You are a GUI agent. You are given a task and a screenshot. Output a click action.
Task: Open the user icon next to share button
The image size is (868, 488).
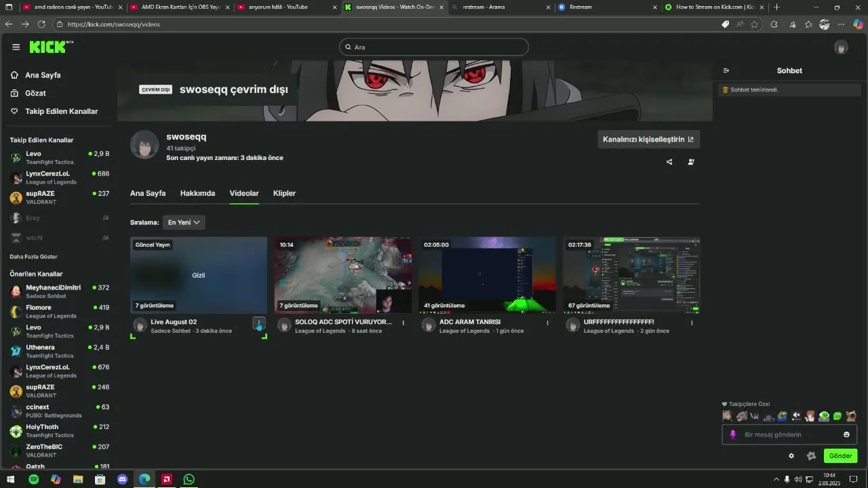(691, 162)
